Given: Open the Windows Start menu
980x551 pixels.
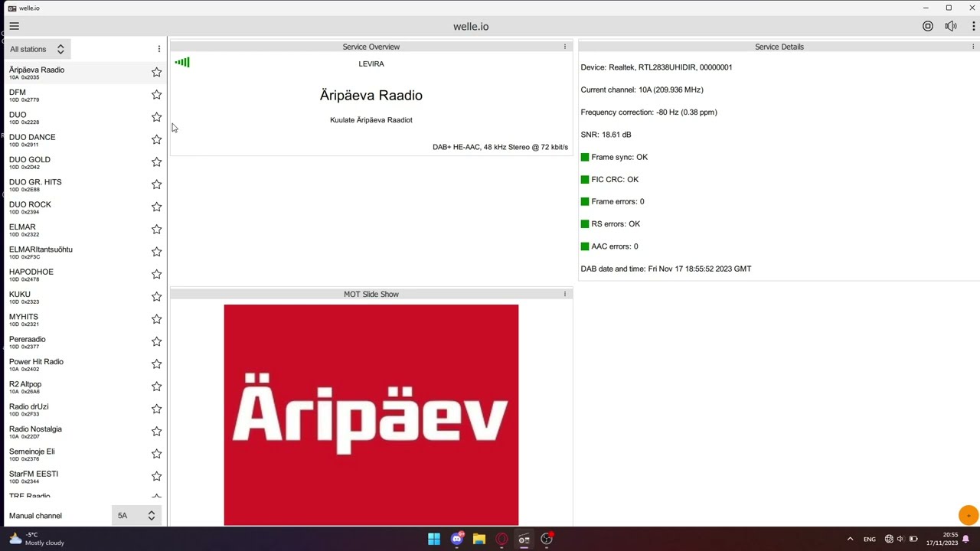Looking at the screenshot, I should coord(434,539).
